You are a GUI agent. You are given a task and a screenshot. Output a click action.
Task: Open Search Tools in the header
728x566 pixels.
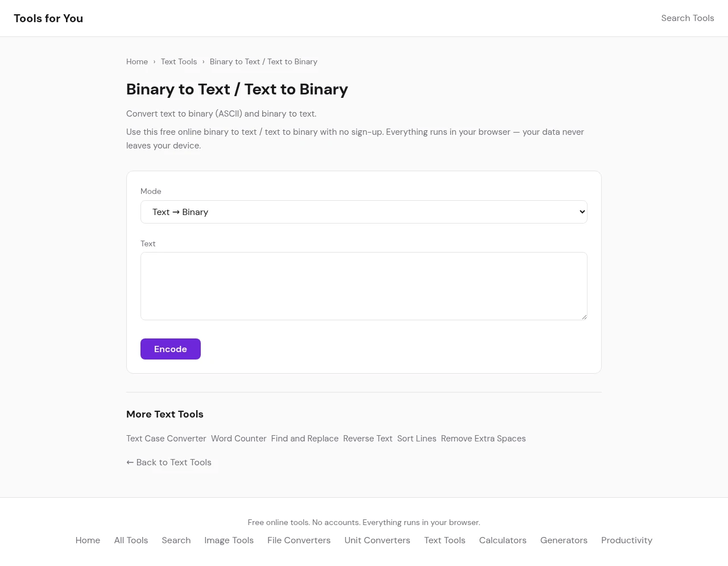(x=687, y=18)
